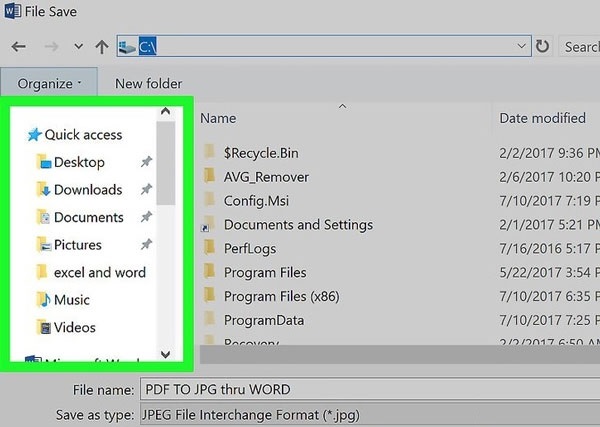This screenshot has width=600, height=427.
Task: Click the Back navigation arrow
Action: 19,47
